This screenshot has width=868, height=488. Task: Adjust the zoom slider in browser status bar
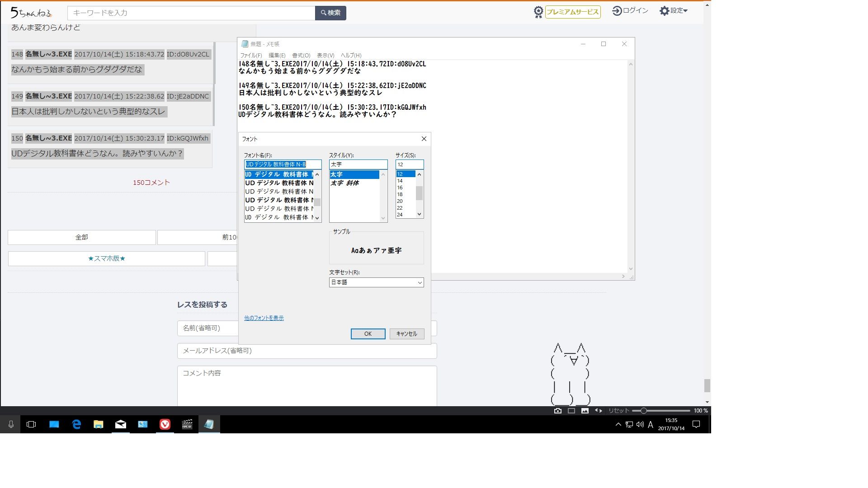(x=643, y=411)
